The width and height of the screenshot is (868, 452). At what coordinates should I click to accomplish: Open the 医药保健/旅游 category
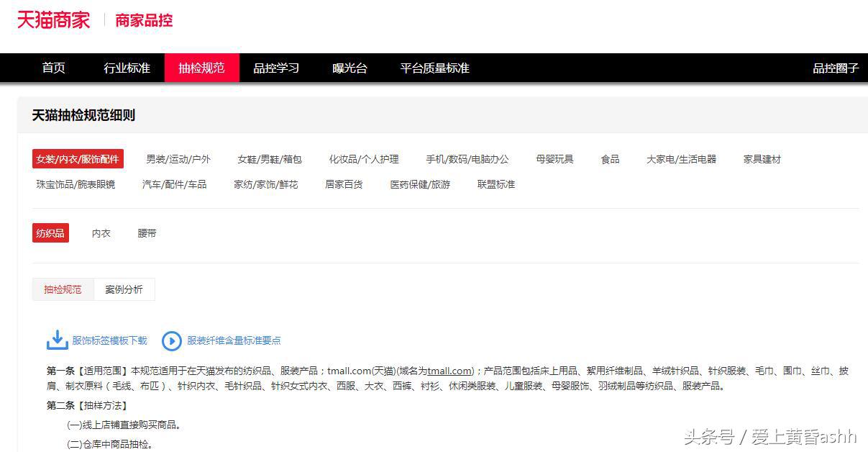point(420,184)
